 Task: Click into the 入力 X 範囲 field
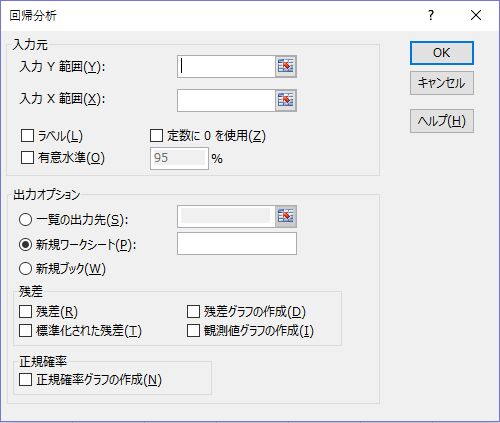point(226,100)
